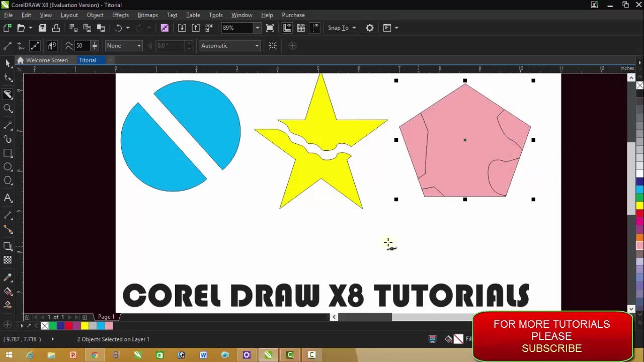
Task: Toggle bounding box display button
Action: click(273, 46)
